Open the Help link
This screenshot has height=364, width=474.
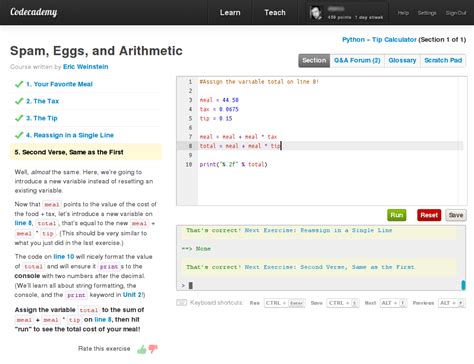[x=403, y=13]
